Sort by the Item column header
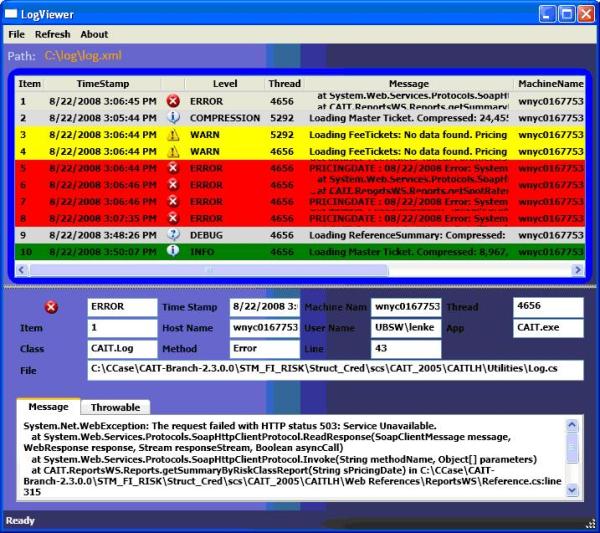Screen dimensions: 600x533 tap(30, 84)
